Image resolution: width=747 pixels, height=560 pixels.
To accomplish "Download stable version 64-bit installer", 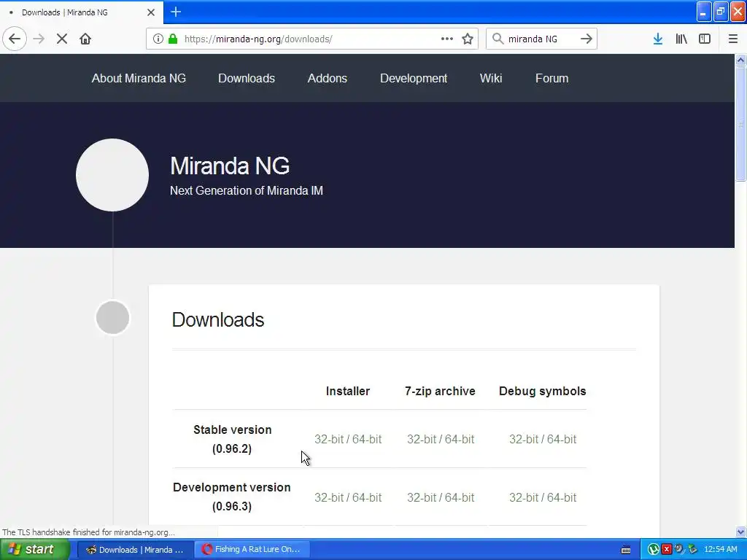I will coord(367,439).
